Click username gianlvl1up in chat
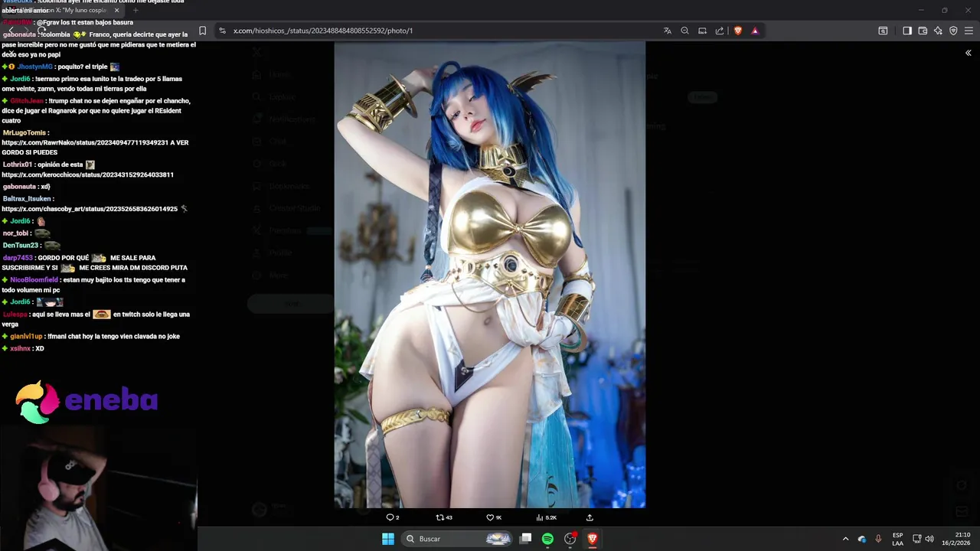 click(x=26, y=336)
